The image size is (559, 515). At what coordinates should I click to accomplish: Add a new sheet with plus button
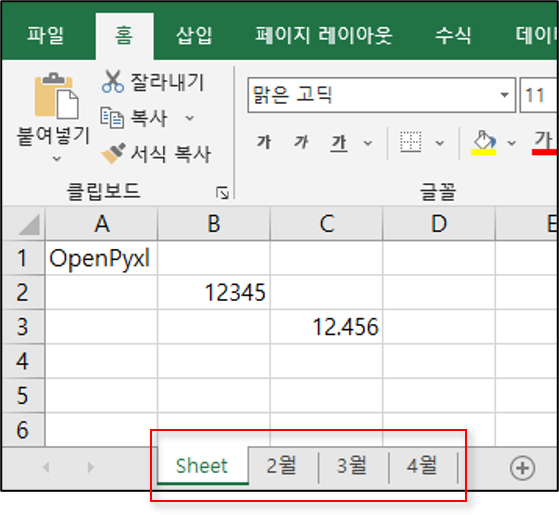pyautogui.click(x=522, y=468)
